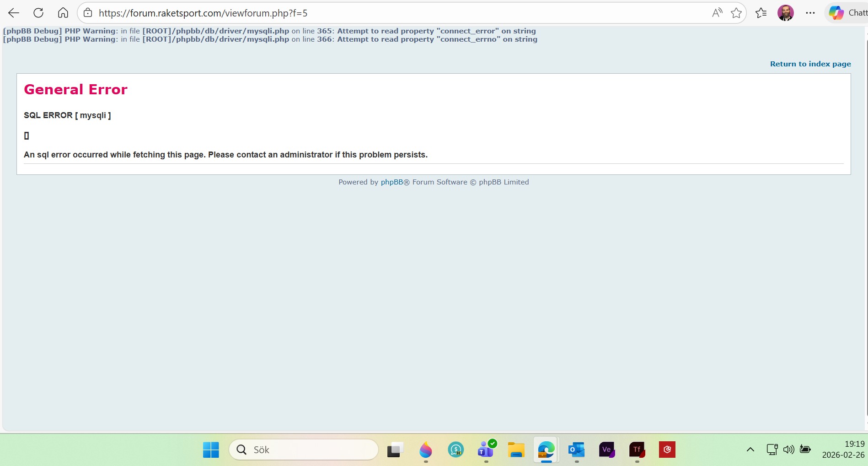
Task: Click the Return to index page link
Action: pos(810,64)
